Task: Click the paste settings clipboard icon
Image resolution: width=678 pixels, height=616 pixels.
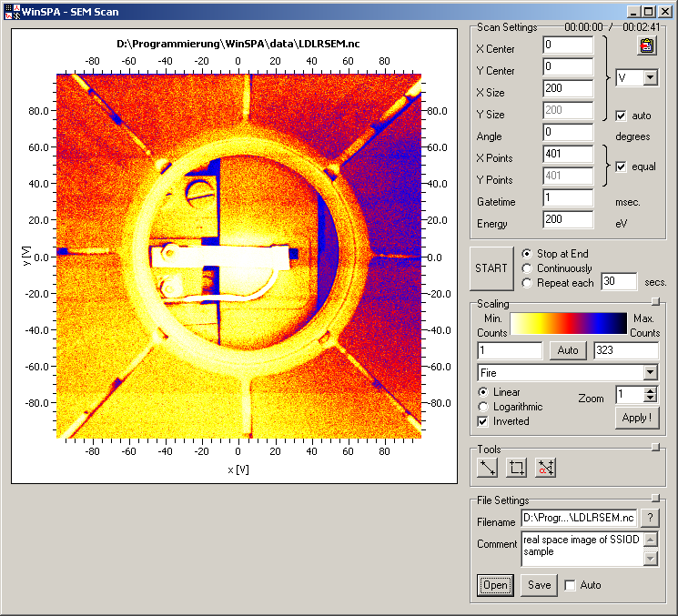Action: coord(647,47)
